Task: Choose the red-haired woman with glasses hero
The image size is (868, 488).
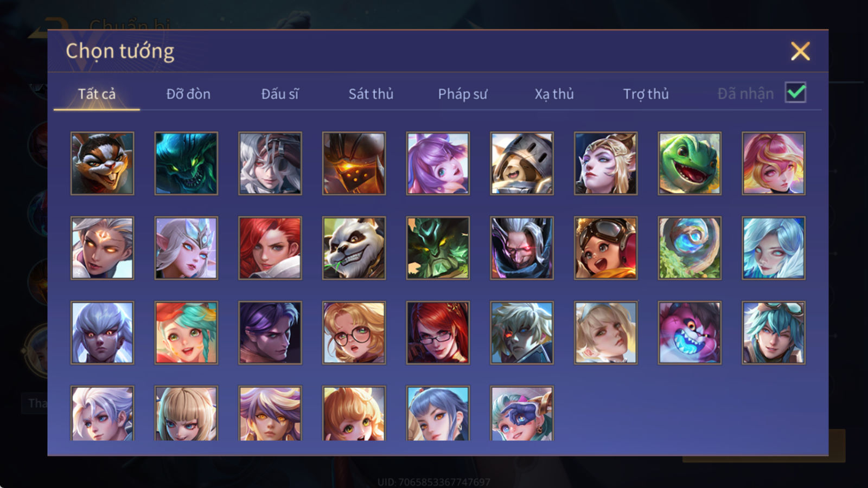Action: point(438,332)
